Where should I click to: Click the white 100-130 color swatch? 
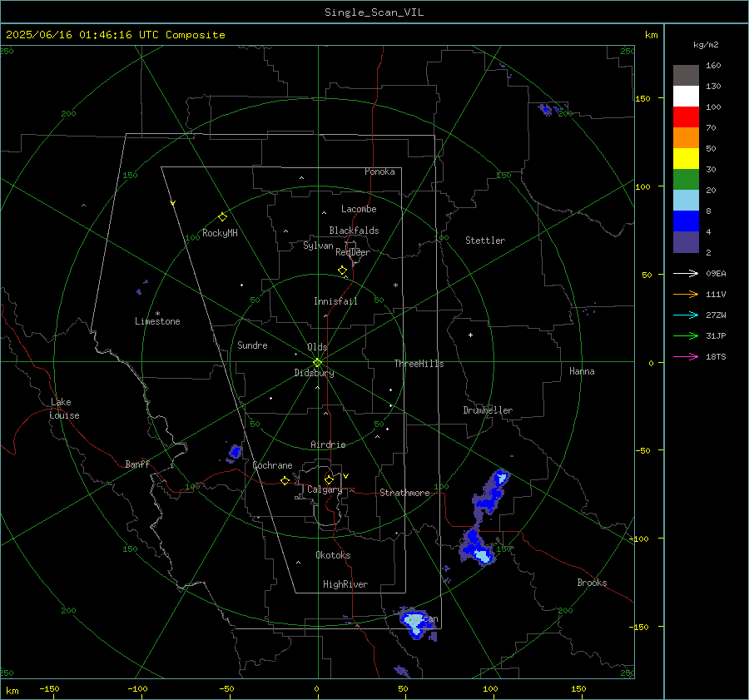point(686,97)
